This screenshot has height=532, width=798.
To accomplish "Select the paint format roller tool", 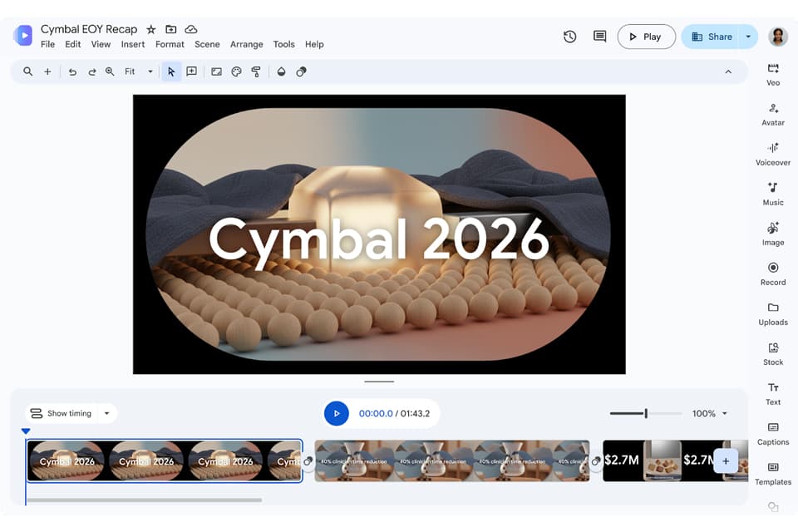I will point(256,71).
